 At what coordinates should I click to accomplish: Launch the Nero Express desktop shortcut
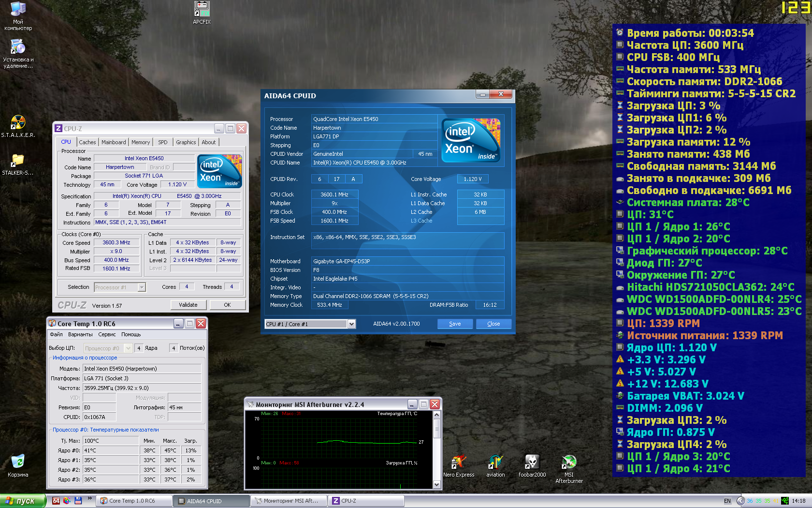coord(459,466)
